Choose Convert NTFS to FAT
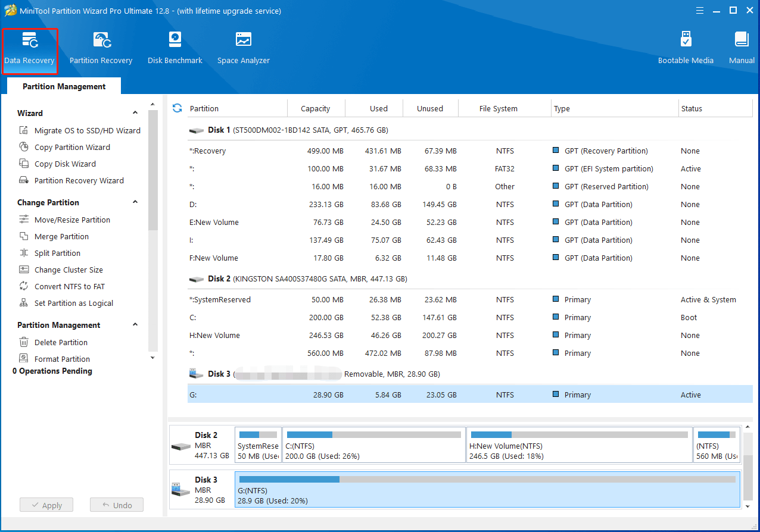 62,286
